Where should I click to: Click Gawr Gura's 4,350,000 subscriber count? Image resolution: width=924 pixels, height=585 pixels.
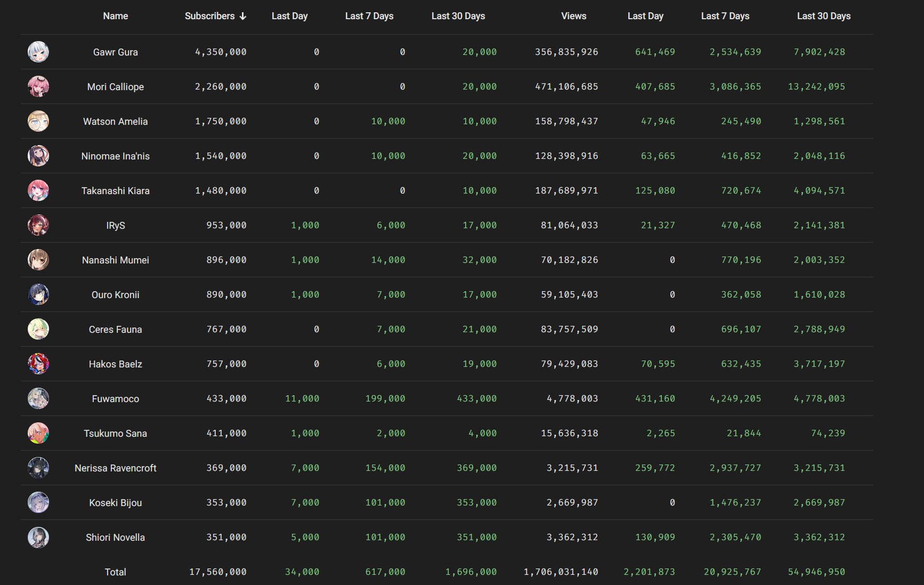pyautogui.click(x=221, y=52)
